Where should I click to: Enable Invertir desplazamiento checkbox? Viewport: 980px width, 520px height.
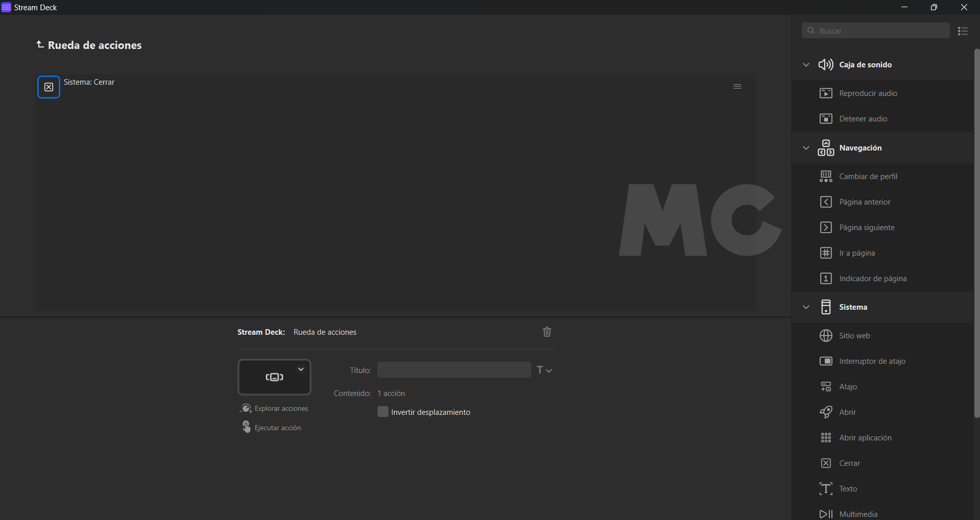pos(383,412)
